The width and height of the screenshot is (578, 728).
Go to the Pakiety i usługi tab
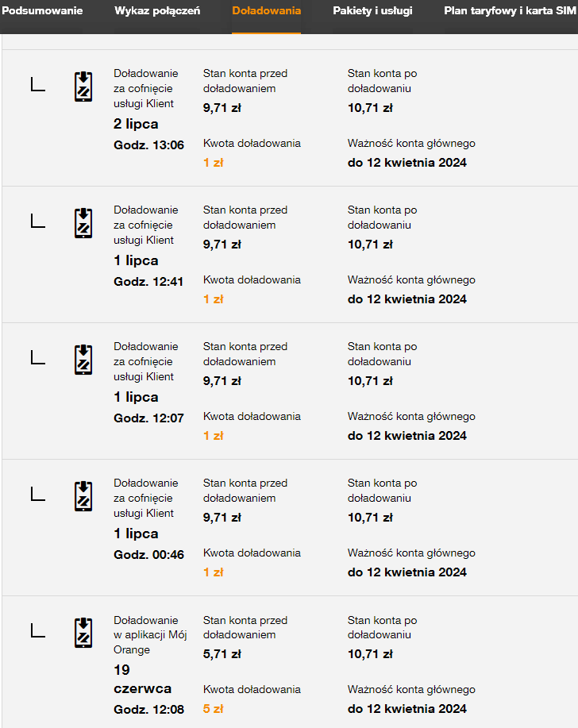click(x=372, y=11)
